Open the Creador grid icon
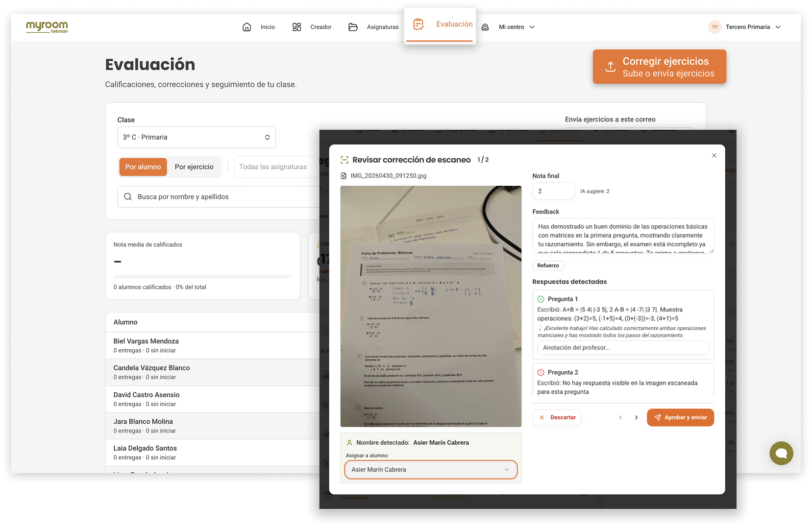 click(x=296, y=27)
